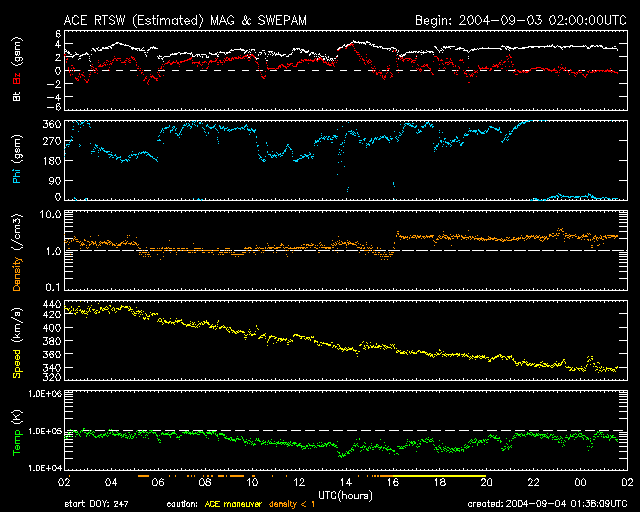Click the orange "Density" axis label
This screenshot has width=640, height=512.
(x=16, y=274)
